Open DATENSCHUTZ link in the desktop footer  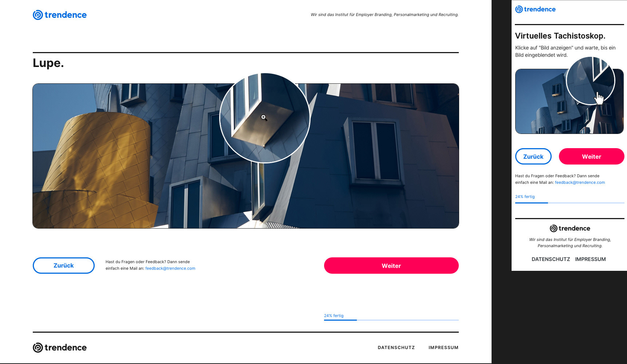[x=396, y=348]
